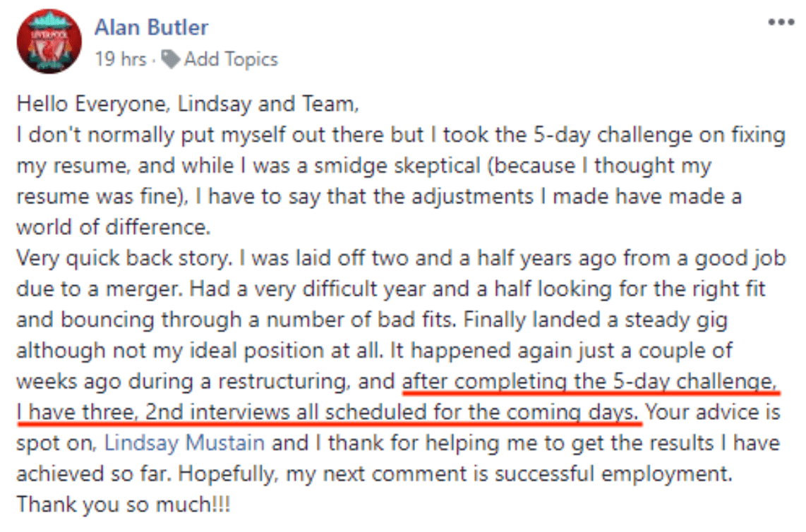Click the greeting "Hello Everyone, Lindsay and Team"
Image resolution: width=806 pixels, height=532 pixels.
(188, 104)
